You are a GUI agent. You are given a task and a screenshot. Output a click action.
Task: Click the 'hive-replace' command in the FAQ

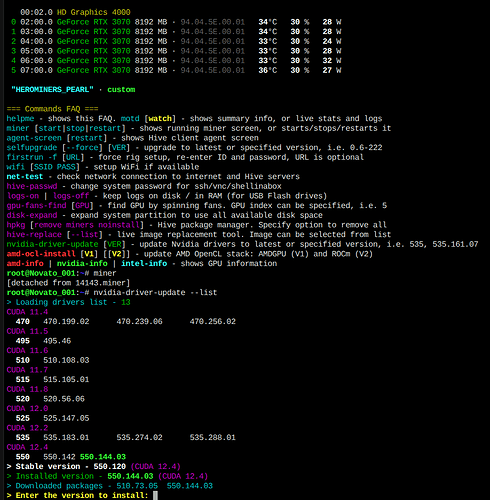point(34,235)
